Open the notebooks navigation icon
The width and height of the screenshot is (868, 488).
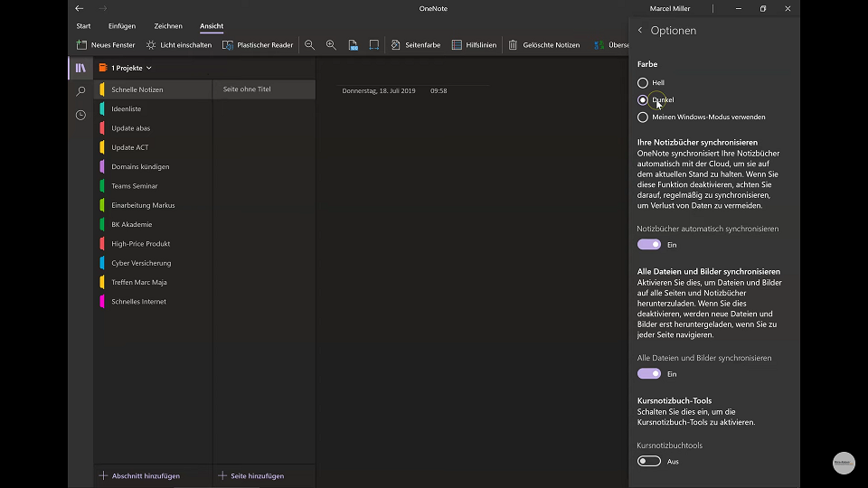click(x=80, y=68)
